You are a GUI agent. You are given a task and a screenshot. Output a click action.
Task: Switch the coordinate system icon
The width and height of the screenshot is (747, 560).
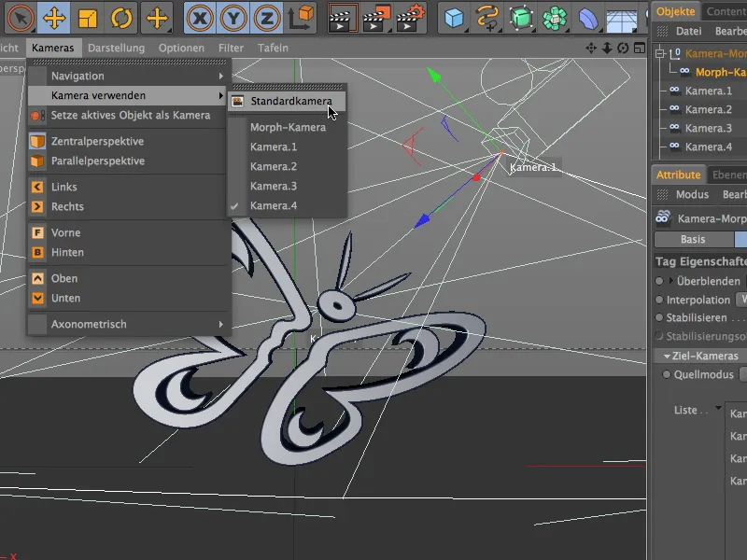point(301,18)
